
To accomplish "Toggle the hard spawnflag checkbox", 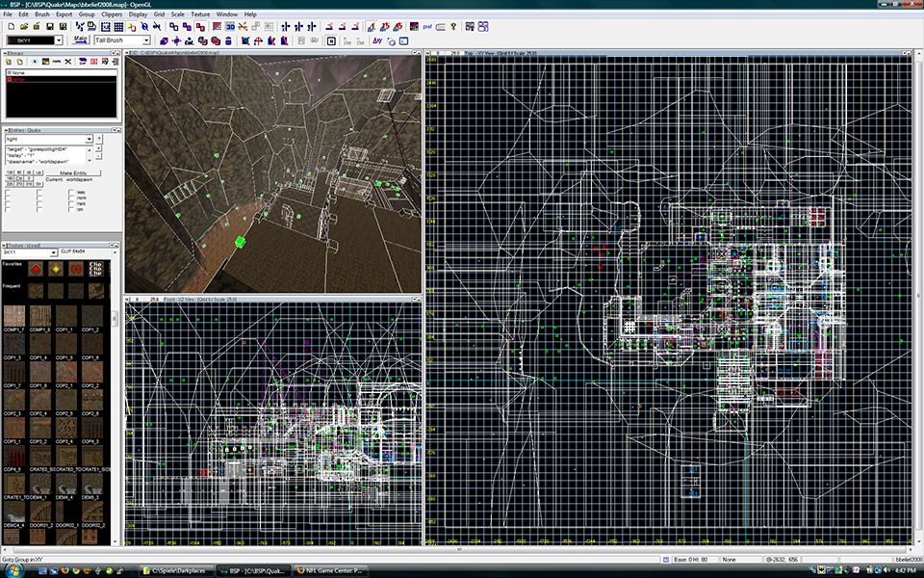I will pos(72,202).
